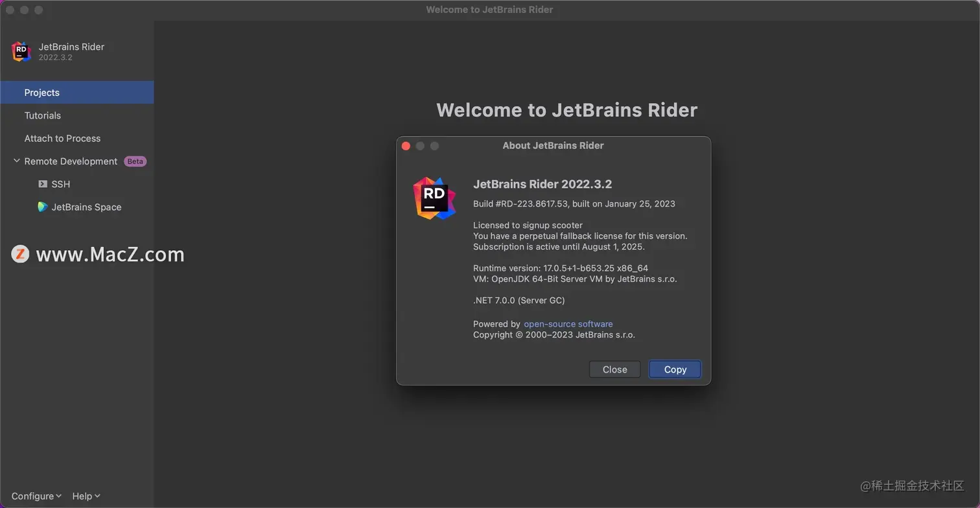The image size is (980, 508).
Task: Follow the open-source software link
Action: click(568, 324)
